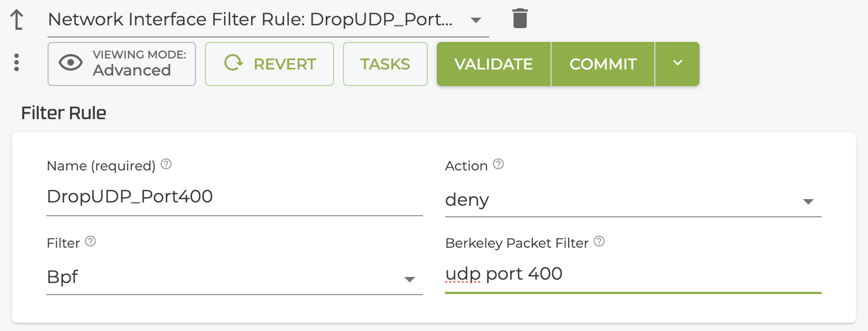Open the three-dot vertical options menu
This screenshot has width=868, height=331.
coord(17,63)
